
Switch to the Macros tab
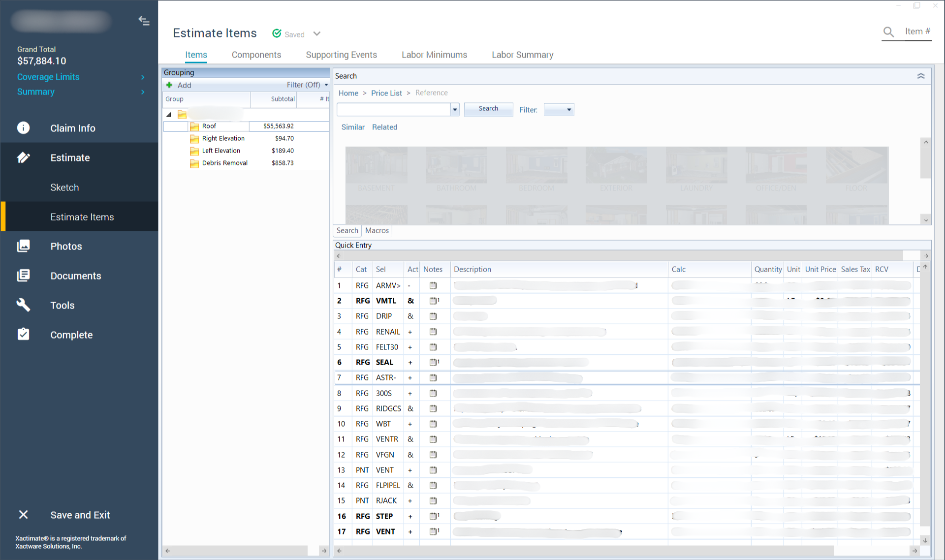point(377,230)
